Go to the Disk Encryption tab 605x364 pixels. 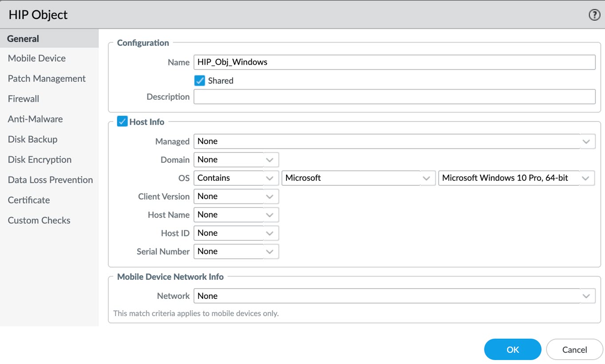[39, 160]
